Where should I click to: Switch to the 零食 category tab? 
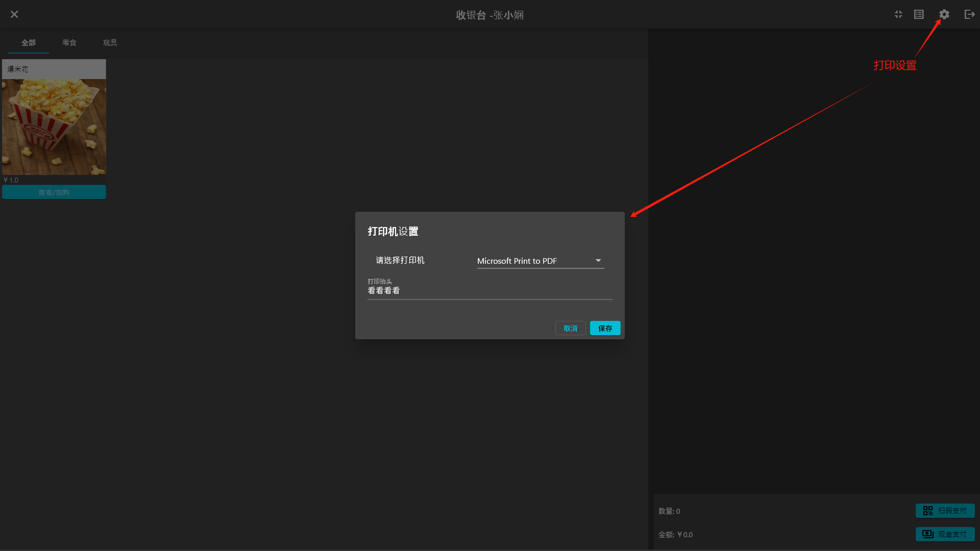69,43
